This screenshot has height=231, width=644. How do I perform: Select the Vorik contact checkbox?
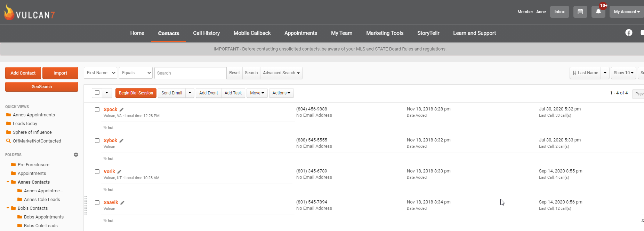point(97,171)
